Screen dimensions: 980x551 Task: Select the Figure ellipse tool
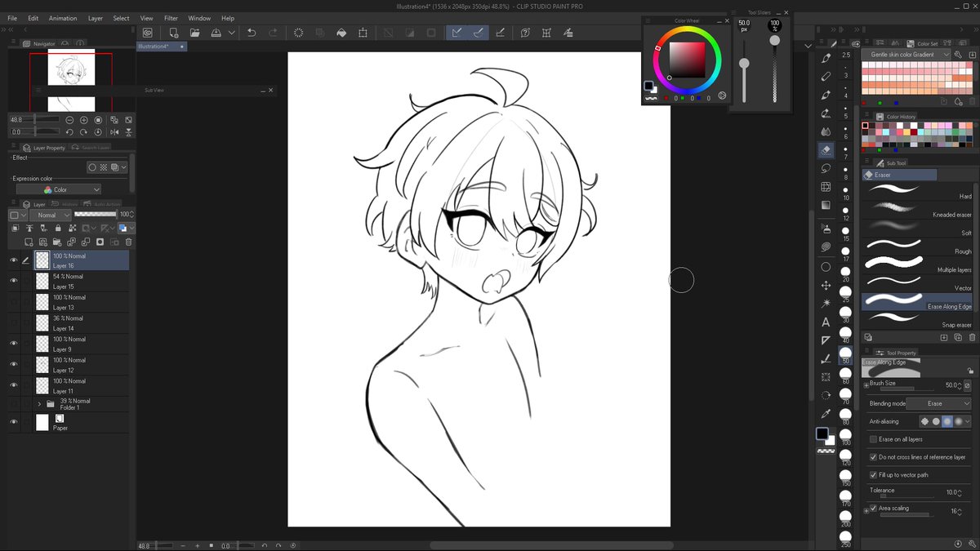[826, 267]
